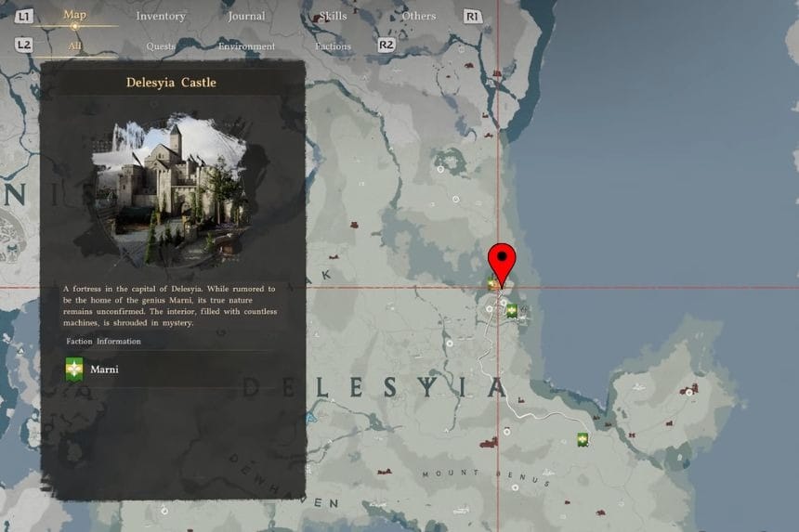Filter map by Factions

(333, 45)
